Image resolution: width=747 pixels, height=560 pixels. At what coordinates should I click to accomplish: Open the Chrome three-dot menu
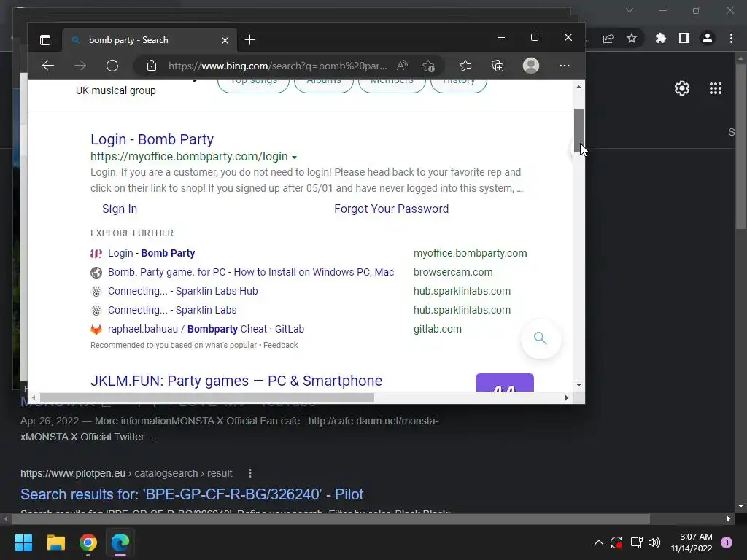point(731,38)
